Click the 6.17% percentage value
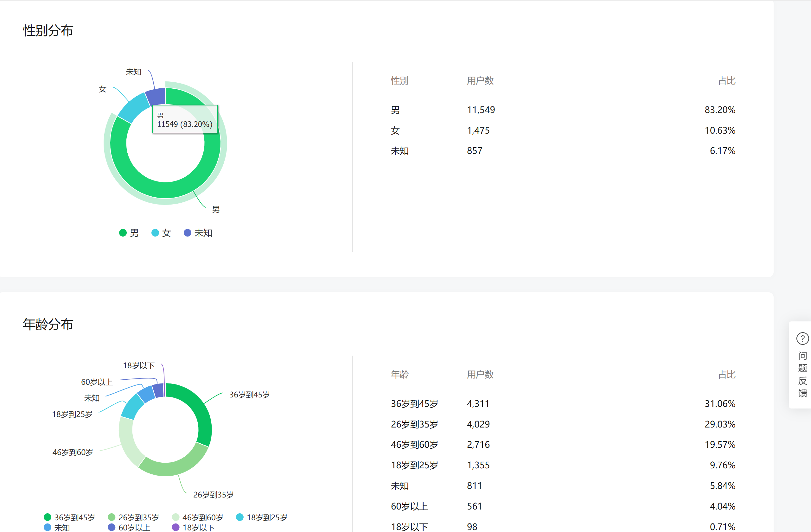This screenshot has height=532, width=811. [723, 151]
